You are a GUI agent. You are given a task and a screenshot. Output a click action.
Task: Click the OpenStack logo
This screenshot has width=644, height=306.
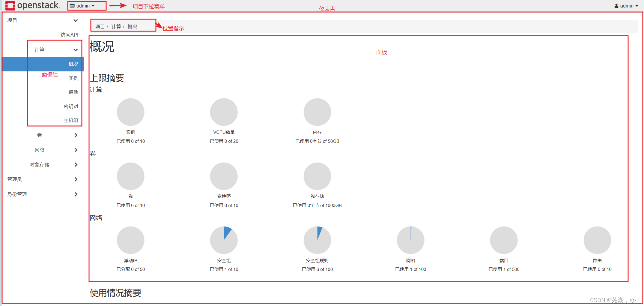click(x=32, y=5)
